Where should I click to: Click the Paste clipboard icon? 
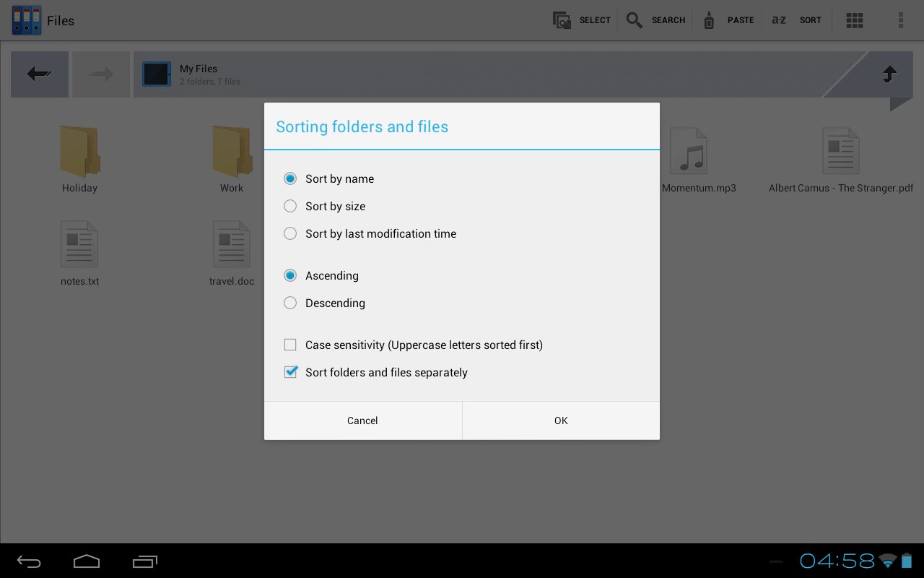tap(709, 20)
